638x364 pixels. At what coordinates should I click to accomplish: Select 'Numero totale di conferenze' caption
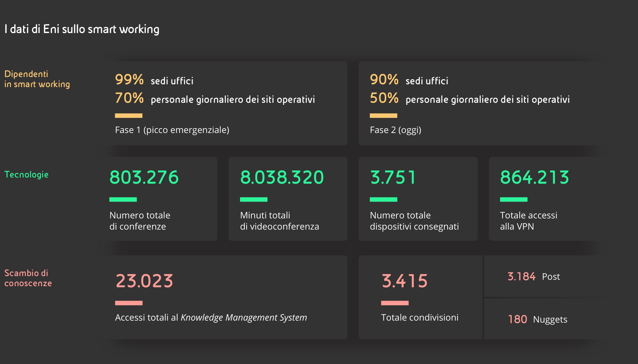(x=140, y=221)
